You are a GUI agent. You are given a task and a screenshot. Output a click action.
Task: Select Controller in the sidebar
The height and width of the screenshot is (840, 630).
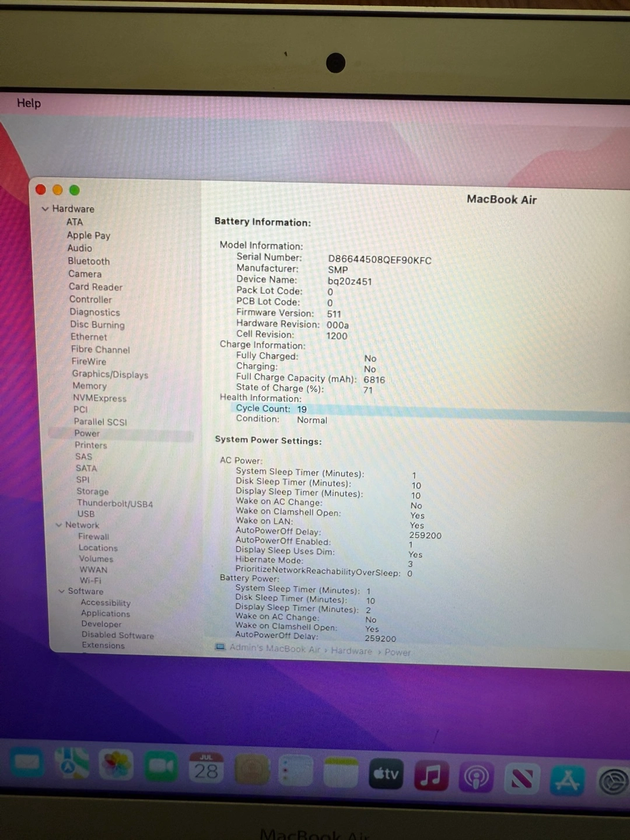click(x=90, y=299)
